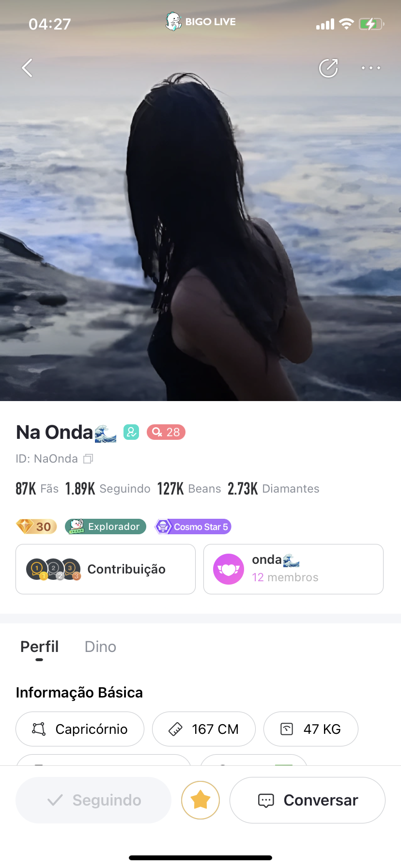Screen dimensions: 401x868
Task: View the 1.89K Seguindo list
Action: coord(108,489)
